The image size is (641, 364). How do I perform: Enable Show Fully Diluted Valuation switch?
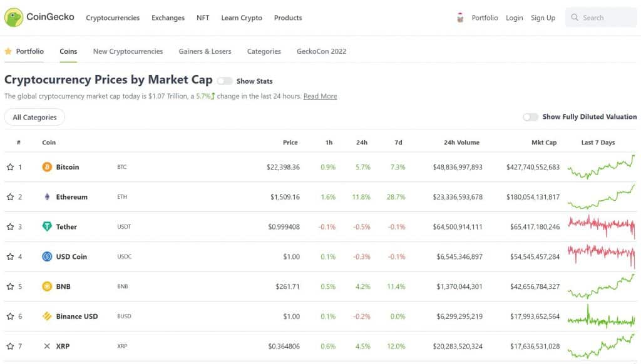click(x=530, y=117)
